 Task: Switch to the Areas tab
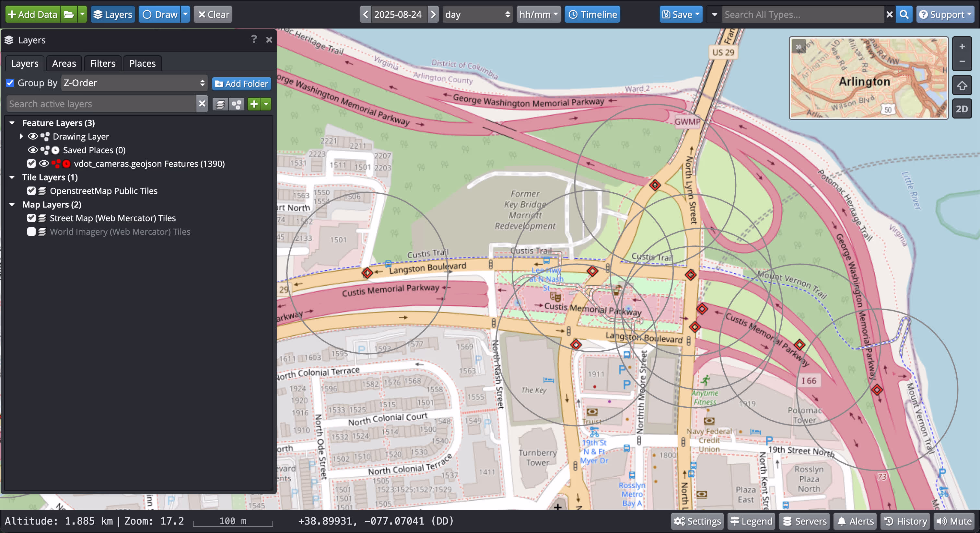point(64,63)
